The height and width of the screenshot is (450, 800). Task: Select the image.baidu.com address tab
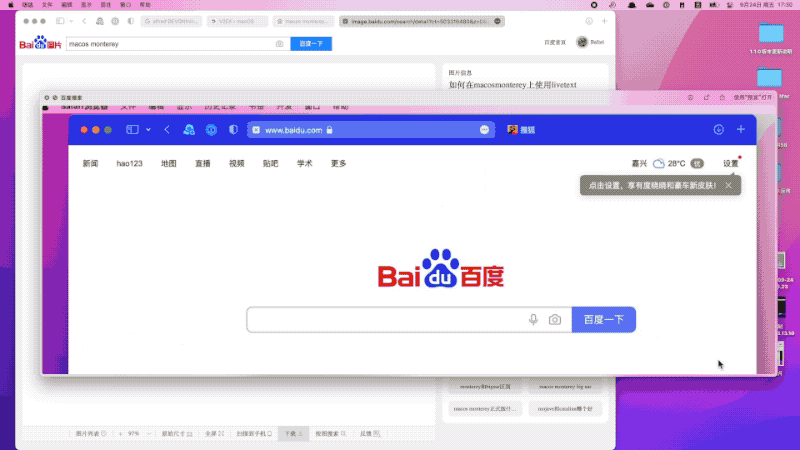[x=421, y=21]
